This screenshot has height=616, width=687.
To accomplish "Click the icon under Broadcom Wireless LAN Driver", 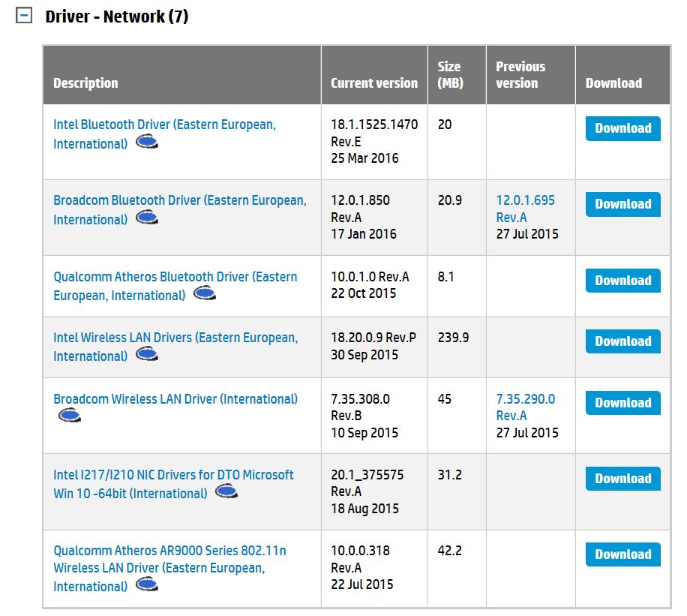I will [x=69, y=416].
